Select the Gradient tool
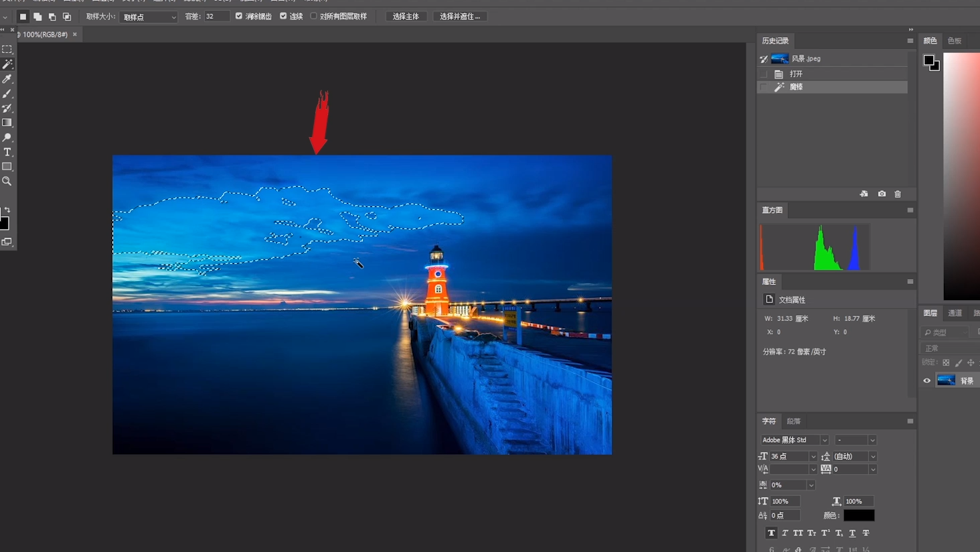The image size is (980, 552). (7, 123)
